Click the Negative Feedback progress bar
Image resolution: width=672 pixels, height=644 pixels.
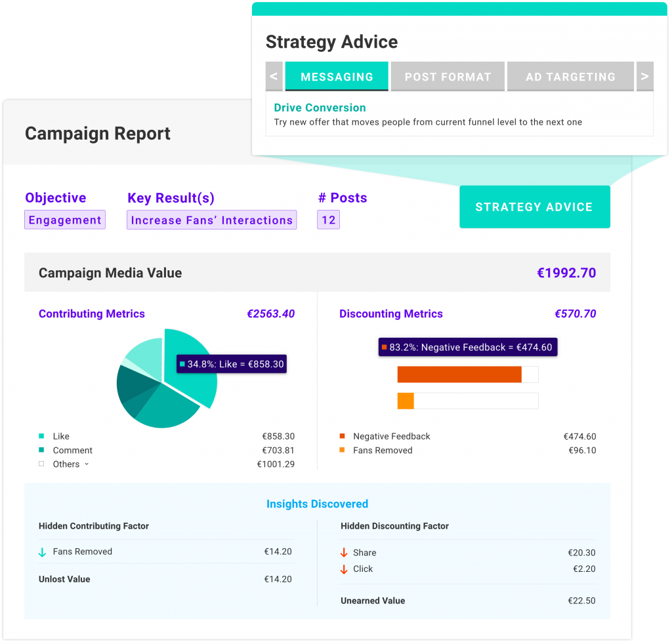point(459,374)
